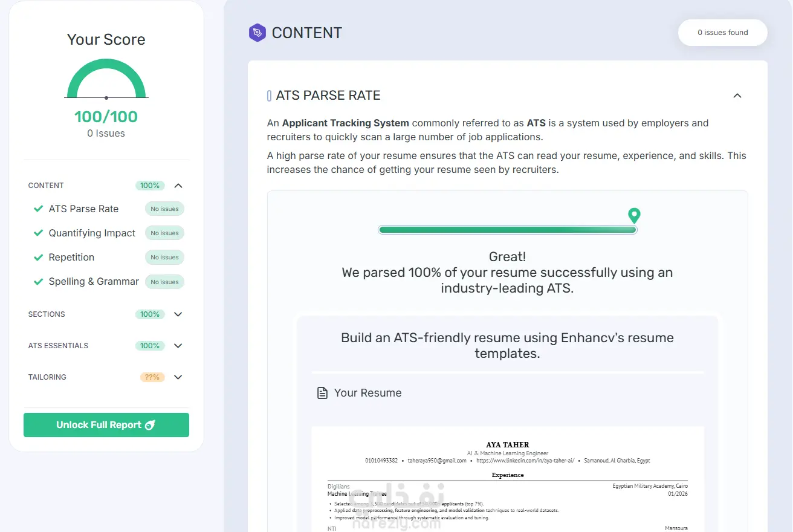Click the Unlock Full Report button

(106, 425)
